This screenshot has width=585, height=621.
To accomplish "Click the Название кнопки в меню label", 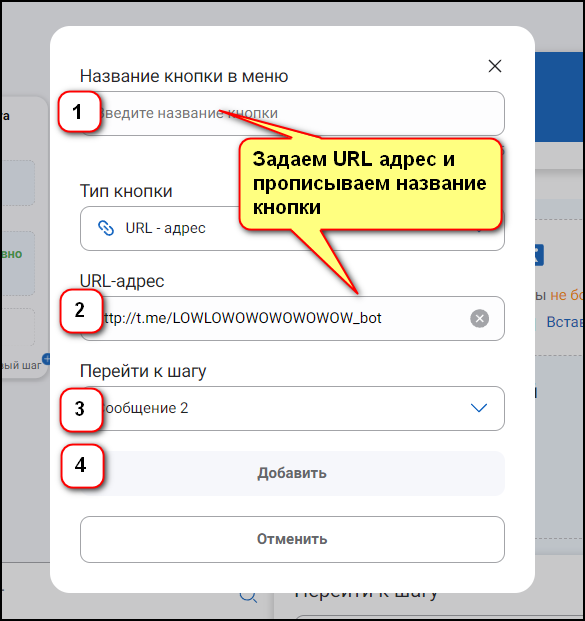I will (184, 76).
